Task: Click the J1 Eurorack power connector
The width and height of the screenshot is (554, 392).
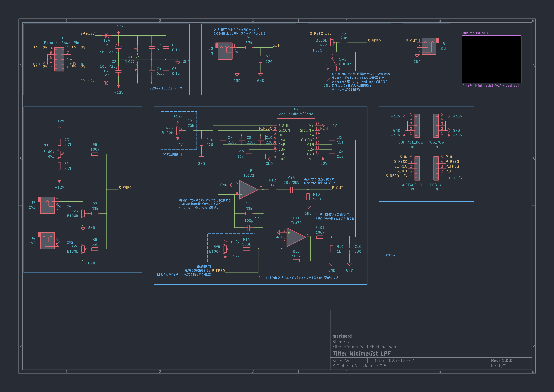Action: 59,59
